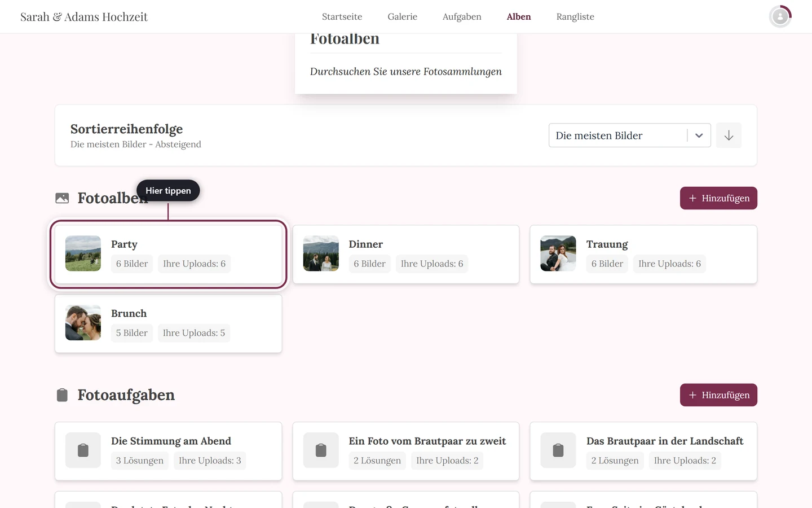Open the Dinner album thumbnail
The height and width of the screenshot is (508, 812).
coord(321,253)
